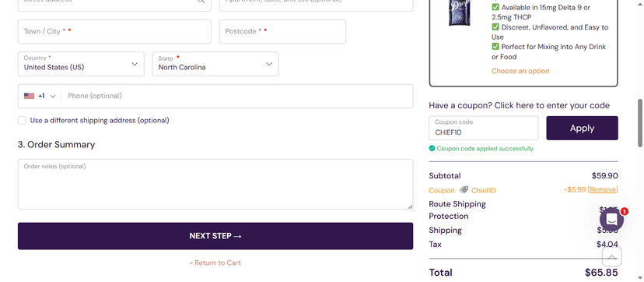Follow the Return to Cart link
This screenshot has width=644, height=282.
click(215, 263)
